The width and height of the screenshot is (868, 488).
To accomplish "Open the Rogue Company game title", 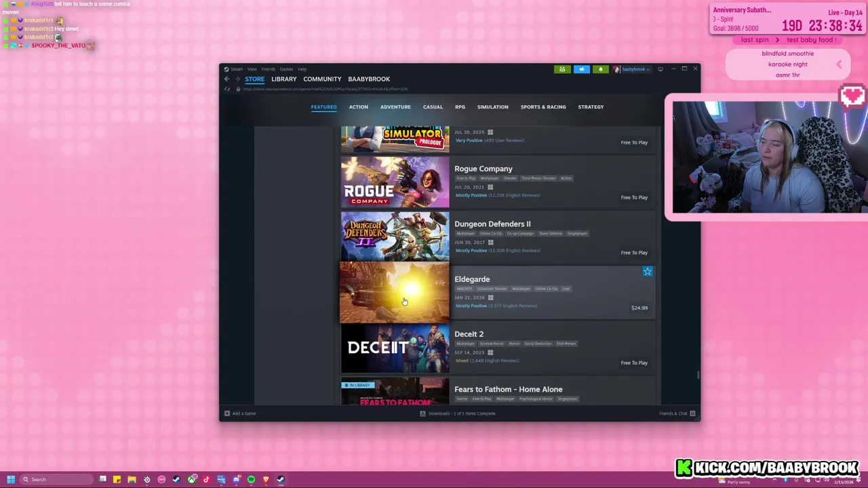I will 484,169.
